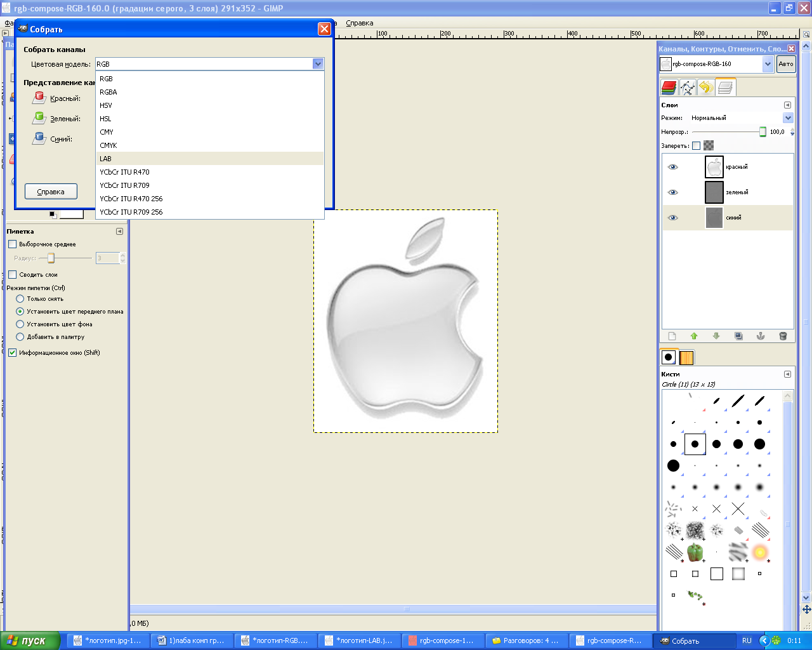Select the animal-stripe texture brush
This screenshot has width=812, height=650.
tap(738, 552)
